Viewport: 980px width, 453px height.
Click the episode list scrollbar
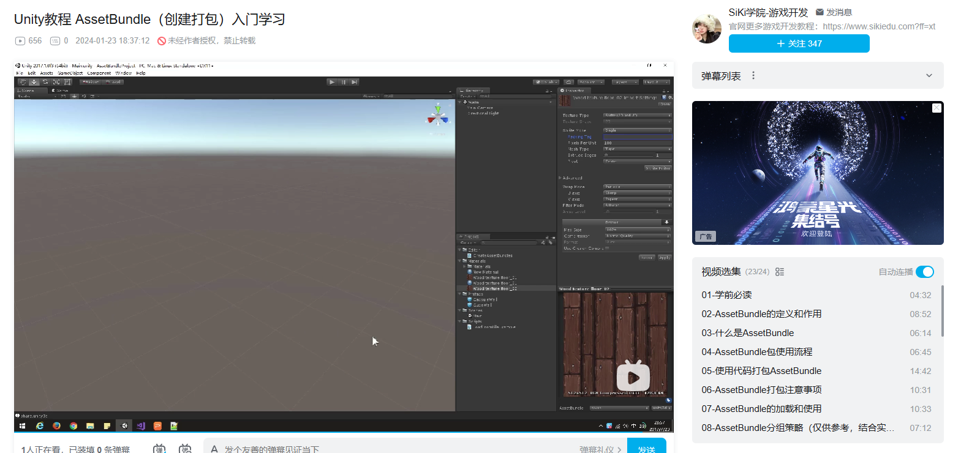pyautogui.click(x=942, y=311)
